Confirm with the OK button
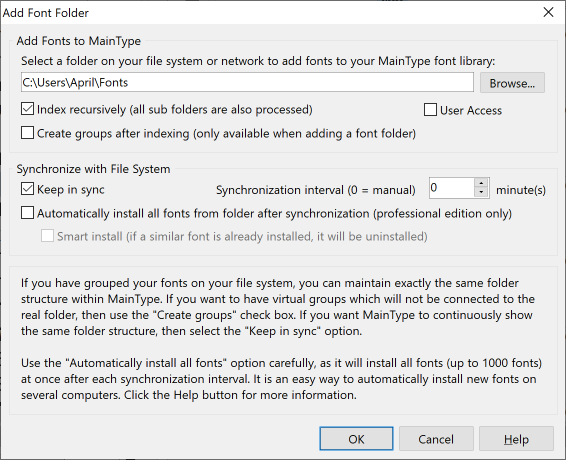566x460 pixels. 356,439
